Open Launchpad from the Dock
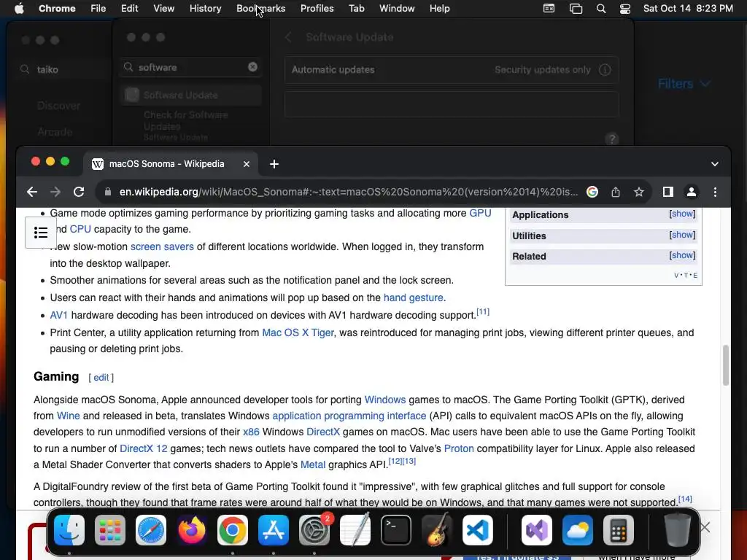 point(110,530)
